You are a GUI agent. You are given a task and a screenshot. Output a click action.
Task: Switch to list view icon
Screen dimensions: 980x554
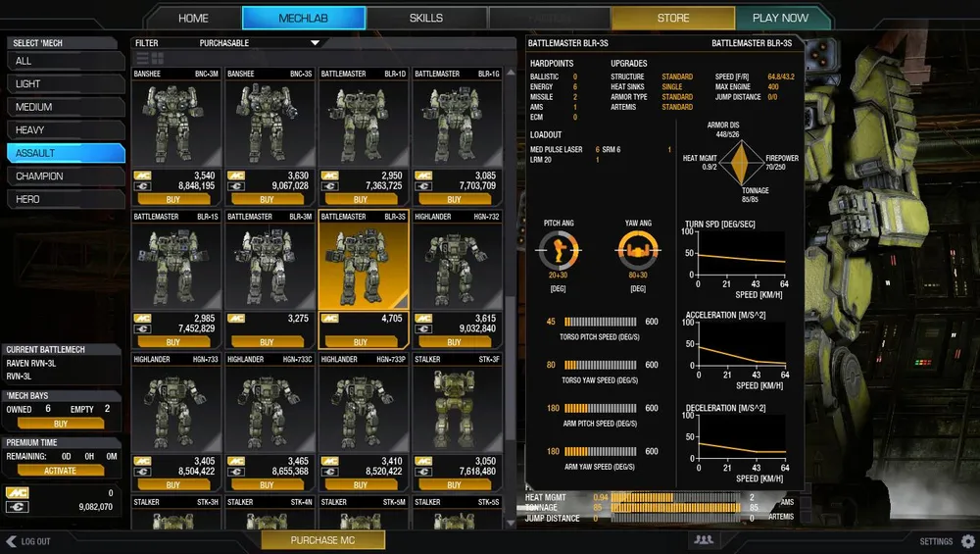142,59
